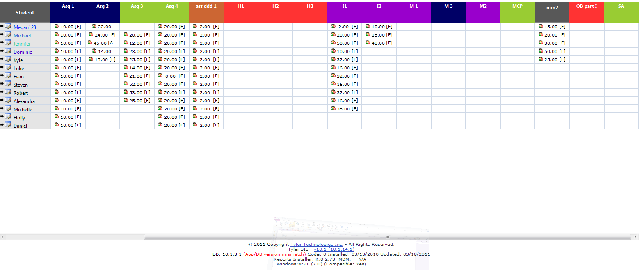Expand the row arrow beside Holly
The height and width of the screenshot is (270, 644).
(x=2, y=117)
